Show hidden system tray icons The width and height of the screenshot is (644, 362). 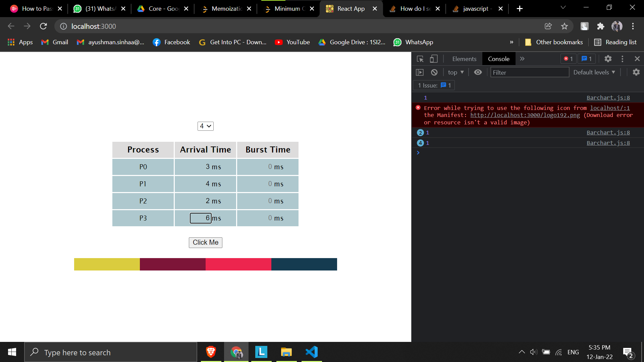coord(522,352)
